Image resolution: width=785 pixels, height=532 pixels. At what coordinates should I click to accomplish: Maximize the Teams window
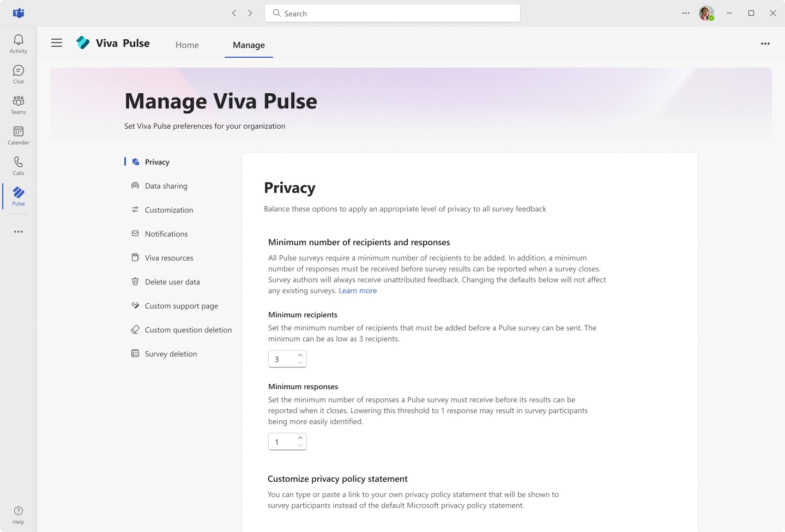[751, 13]
